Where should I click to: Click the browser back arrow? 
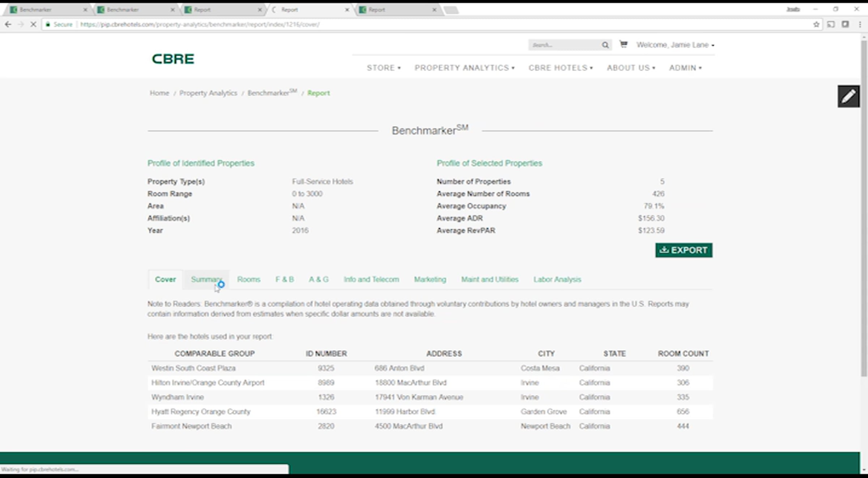pos(8,24)
